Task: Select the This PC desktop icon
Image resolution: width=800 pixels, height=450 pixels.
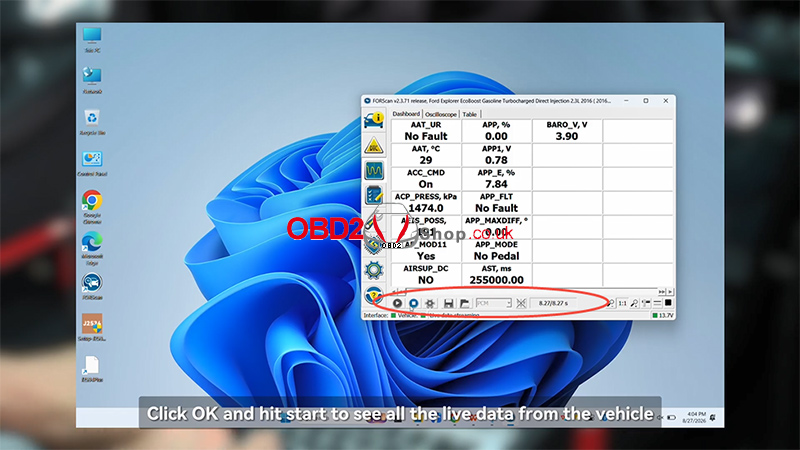Action: pyautogui.click(x=92, y=40)
